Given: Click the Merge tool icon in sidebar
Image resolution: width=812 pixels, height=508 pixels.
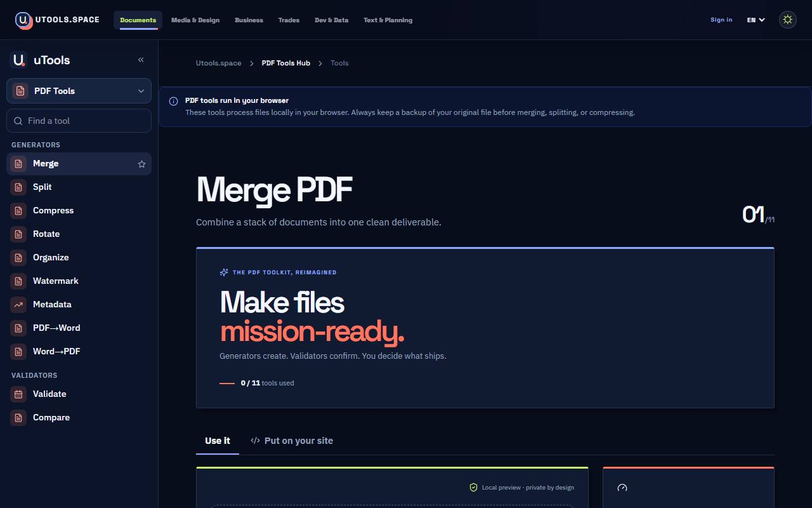Looking at the screenshot, I should point(18,164).
